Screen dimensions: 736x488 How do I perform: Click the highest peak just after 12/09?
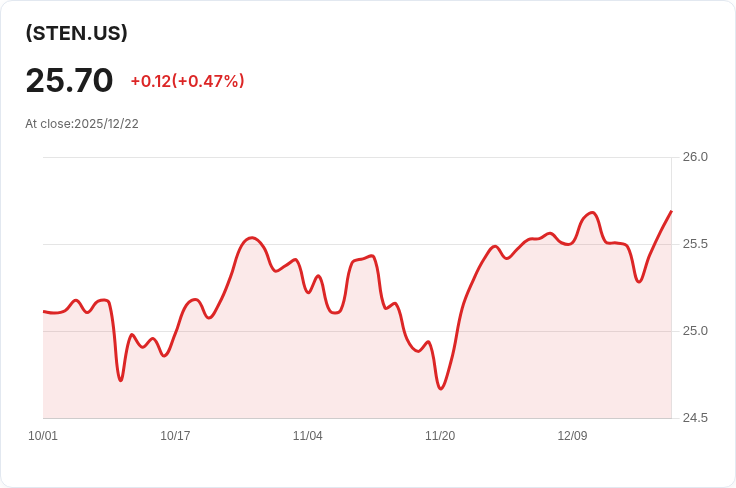[x=592, y=213]
